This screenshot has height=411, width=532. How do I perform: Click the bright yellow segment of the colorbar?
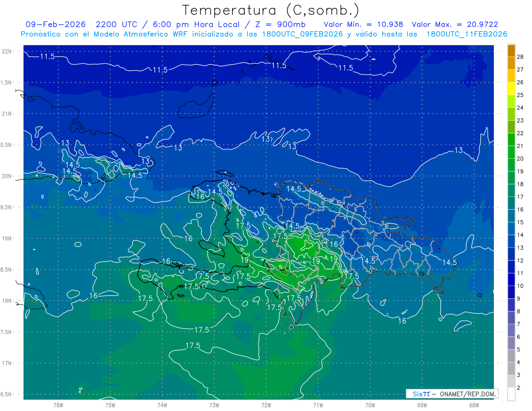(x=511, y=89)
